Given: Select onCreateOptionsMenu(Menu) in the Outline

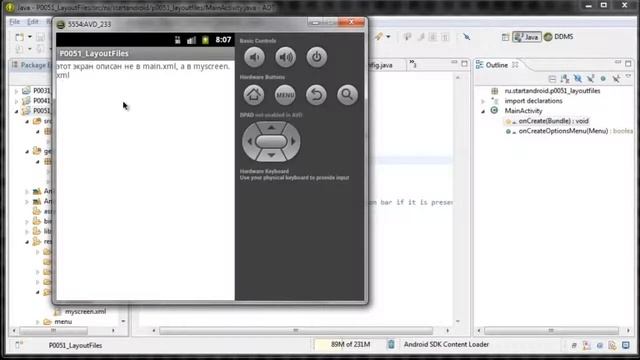Looking at the screenshot, I should click(x=563, y=131).
